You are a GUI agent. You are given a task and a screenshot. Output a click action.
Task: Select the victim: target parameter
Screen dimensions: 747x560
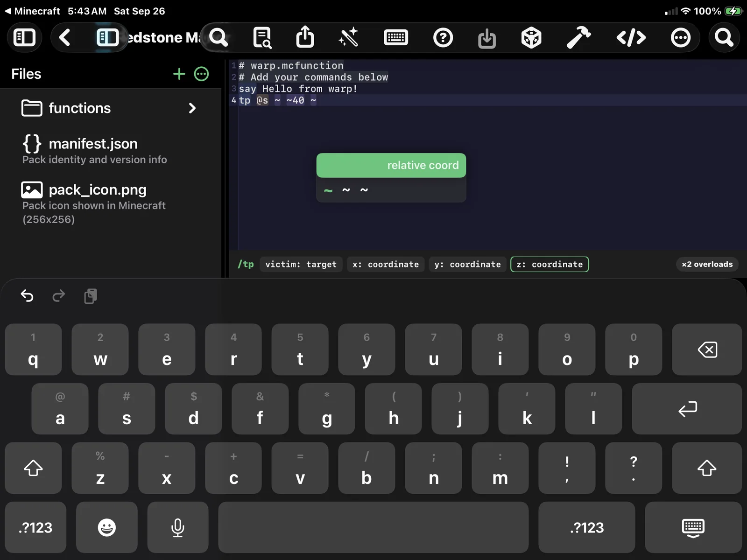pos(301,264)
